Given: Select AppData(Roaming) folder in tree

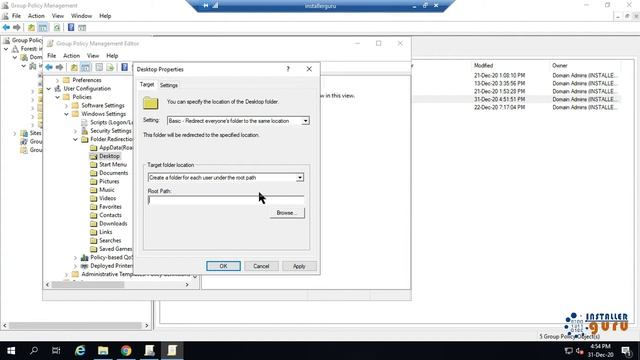Looking at the screenshot, I should tap(116, 148).
